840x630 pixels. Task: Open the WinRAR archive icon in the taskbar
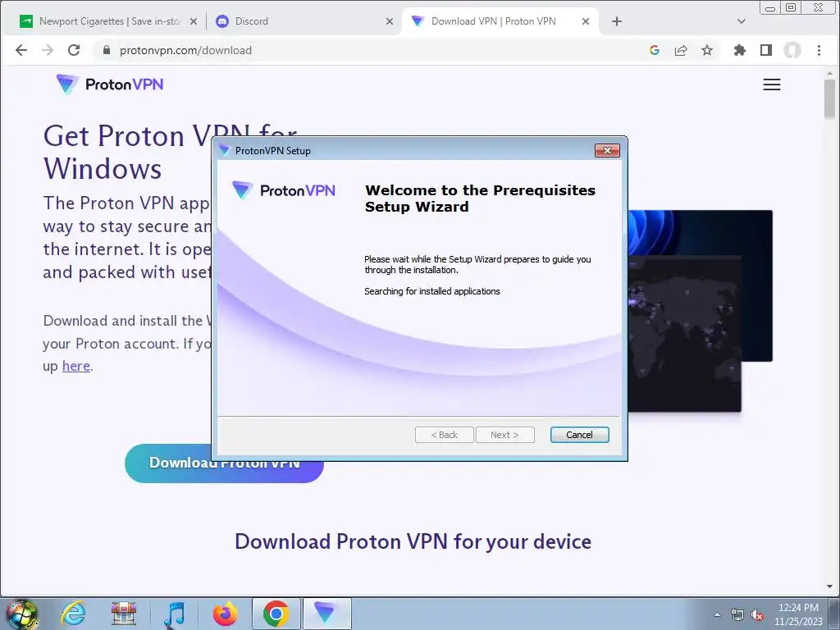point(124,614)
